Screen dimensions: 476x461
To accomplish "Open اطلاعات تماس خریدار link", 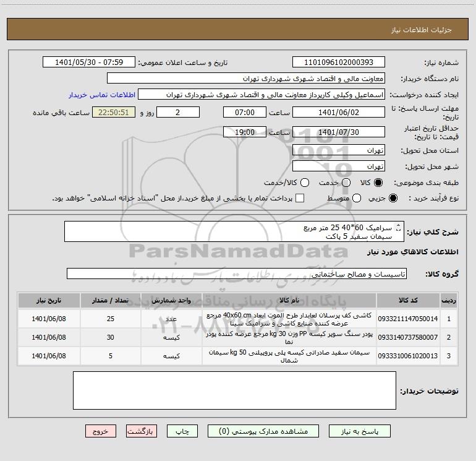I will (102, 95).
